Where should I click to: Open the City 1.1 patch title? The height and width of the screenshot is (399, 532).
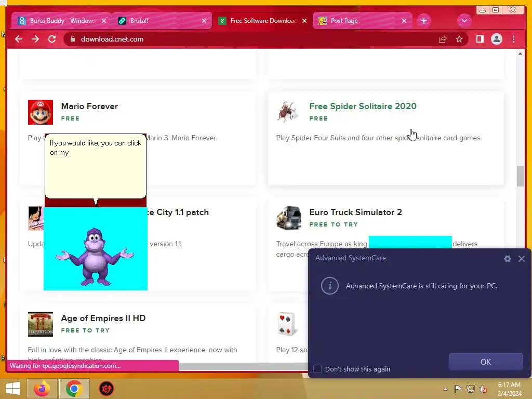click(x=178, y=212)
